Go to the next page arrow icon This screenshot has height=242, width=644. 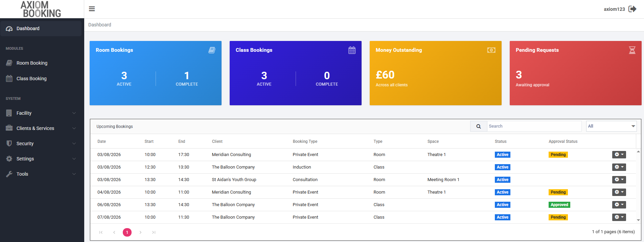[x=140, y=232]
